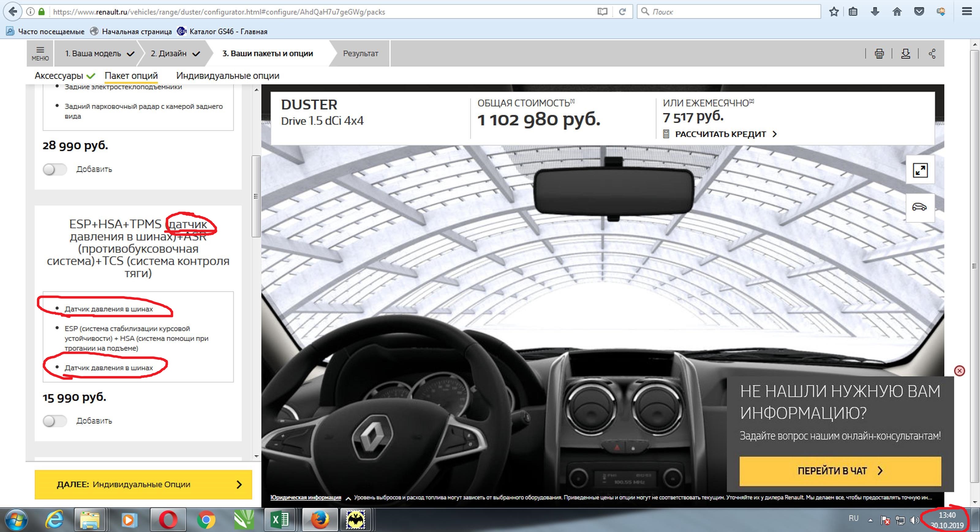This screenshot has width=980, height=532.
Task: Open Часто посещаемые bookmark
Action: (x=46, y=31)
